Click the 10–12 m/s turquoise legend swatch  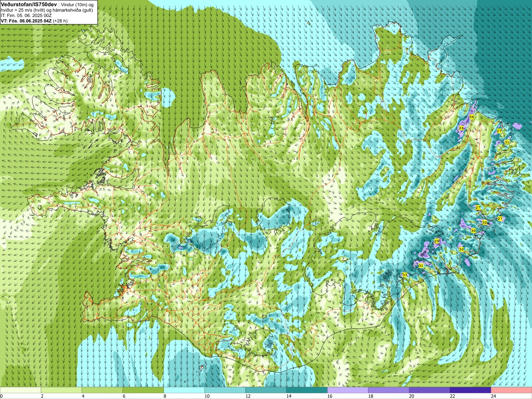tap(225, 390)
